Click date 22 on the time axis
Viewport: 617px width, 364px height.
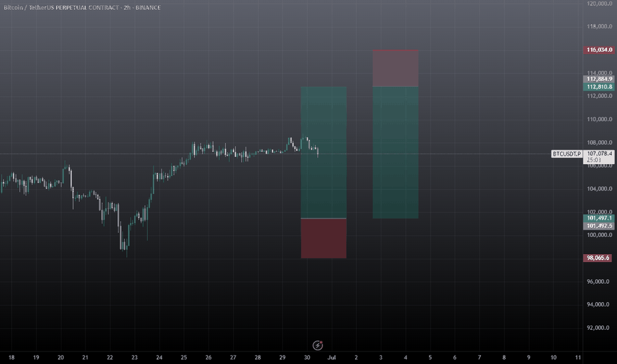click(x=110, y=357)
